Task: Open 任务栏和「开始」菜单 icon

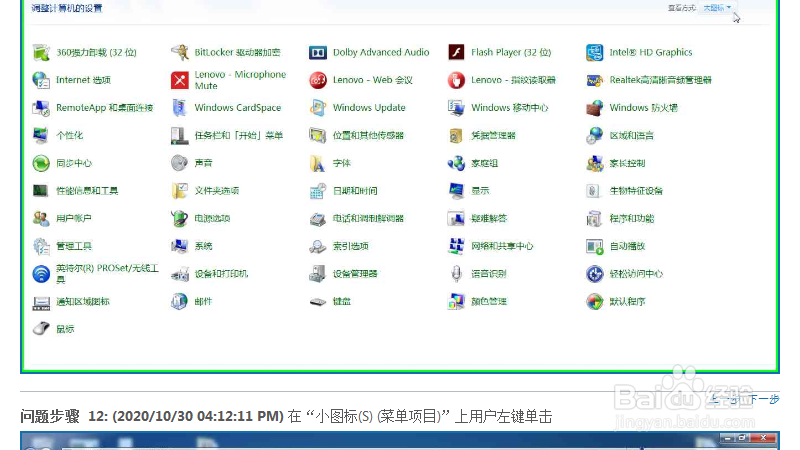Action: click(x=180, y=135)
